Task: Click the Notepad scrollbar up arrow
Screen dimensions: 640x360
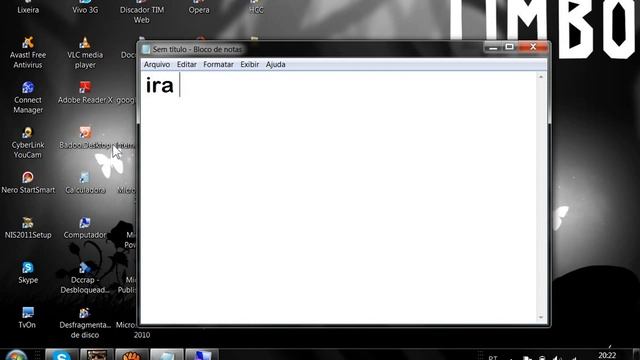Action: 541,77
